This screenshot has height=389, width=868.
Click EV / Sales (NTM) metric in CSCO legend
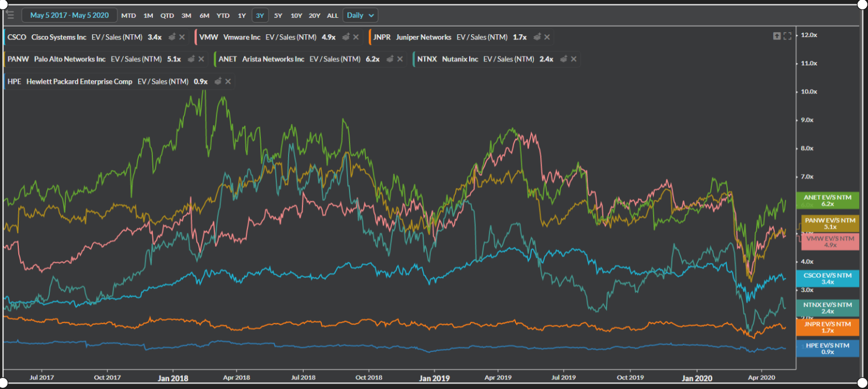pos(117,37)
